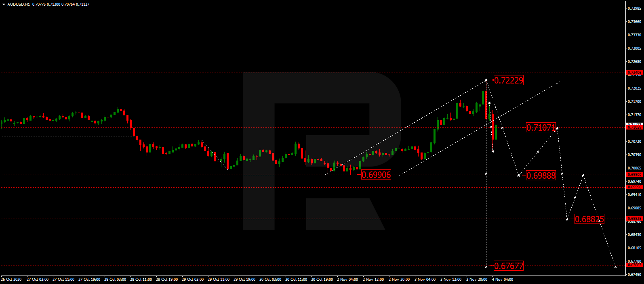
Task: Click 0.68430 on the price scale
Action: pos(634,234)
